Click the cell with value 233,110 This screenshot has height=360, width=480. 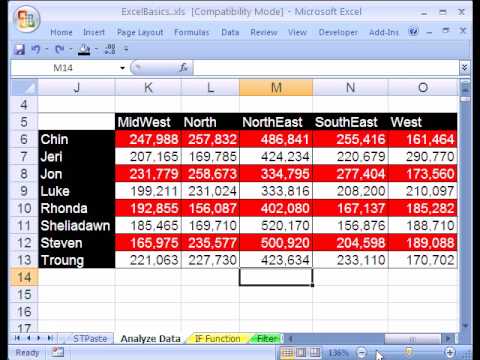(351, 260)
